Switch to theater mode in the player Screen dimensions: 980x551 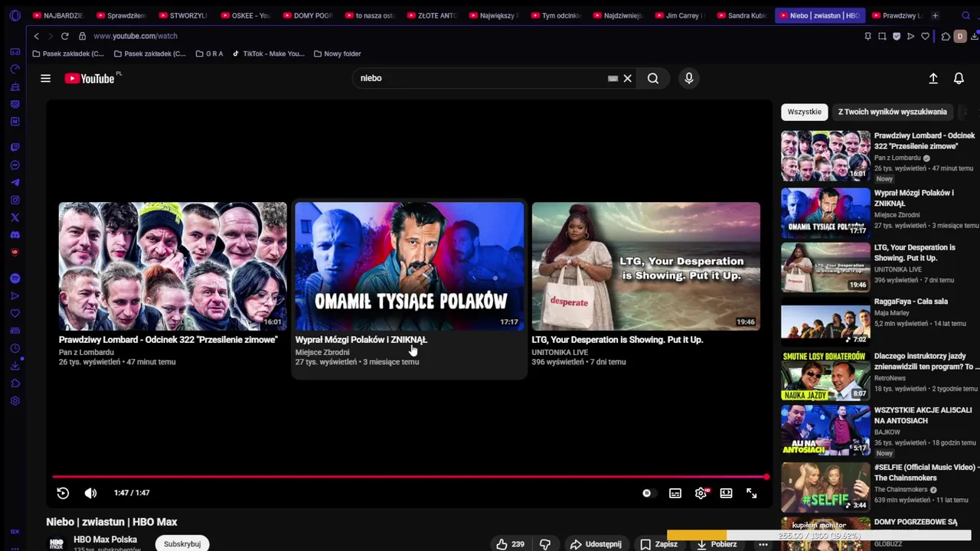point(726,494)
